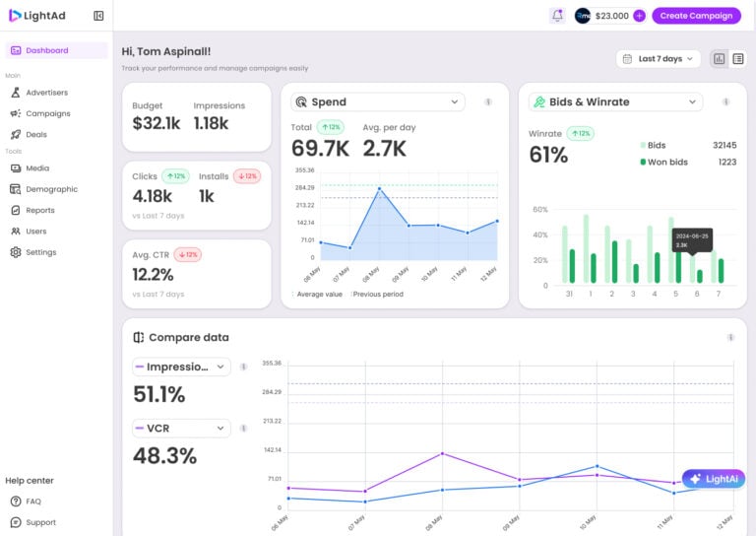Click the info icon in Compare data header
The height and width of the screenshot is (536, 756).
tap(730, 337)
